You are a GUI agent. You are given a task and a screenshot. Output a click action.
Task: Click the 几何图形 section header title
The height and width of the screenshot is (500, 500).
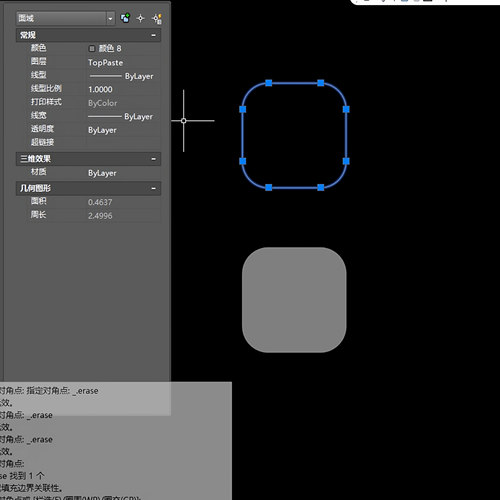click(35, 188)
